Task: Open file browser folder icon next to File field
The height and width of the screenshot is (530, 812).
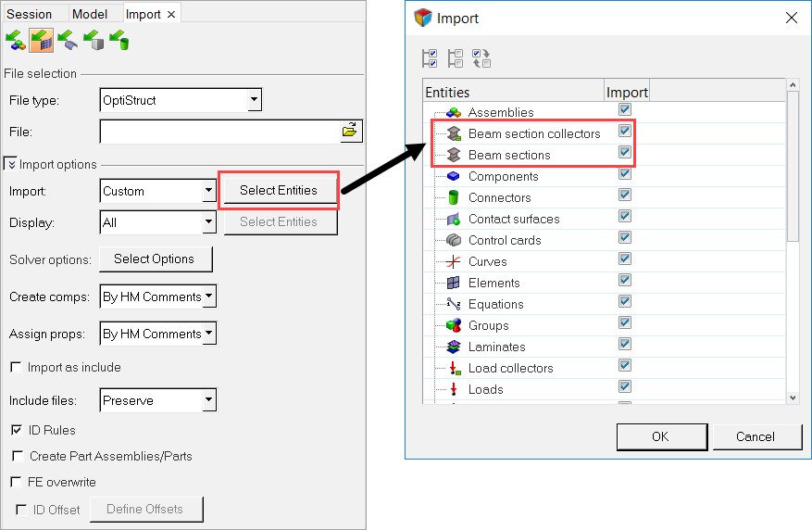Action: [x=350, y=131]
